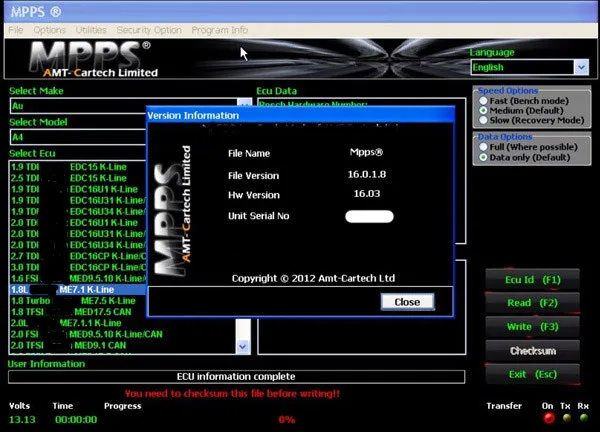The image size is (600, 432).
Task: Select 2.0 TDI EDC16U31 K-Line entry
Action: coord(78,233)
